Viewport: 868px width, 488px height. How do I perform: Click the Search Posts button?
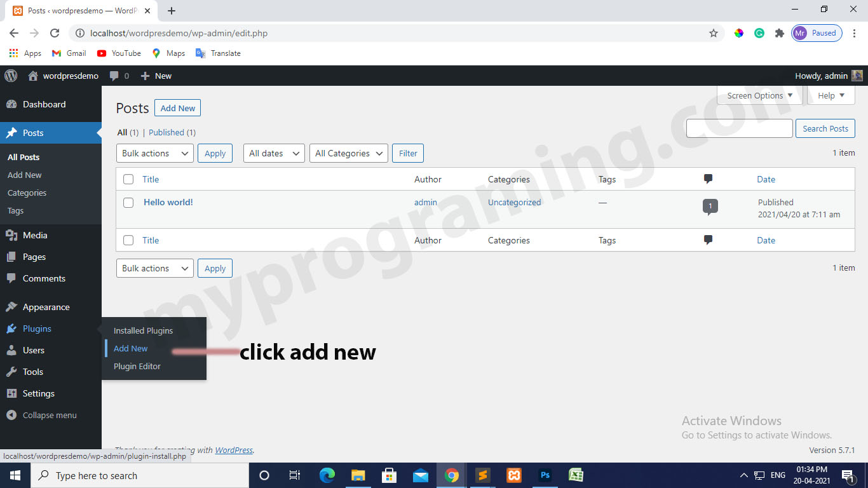pos(825,128)
